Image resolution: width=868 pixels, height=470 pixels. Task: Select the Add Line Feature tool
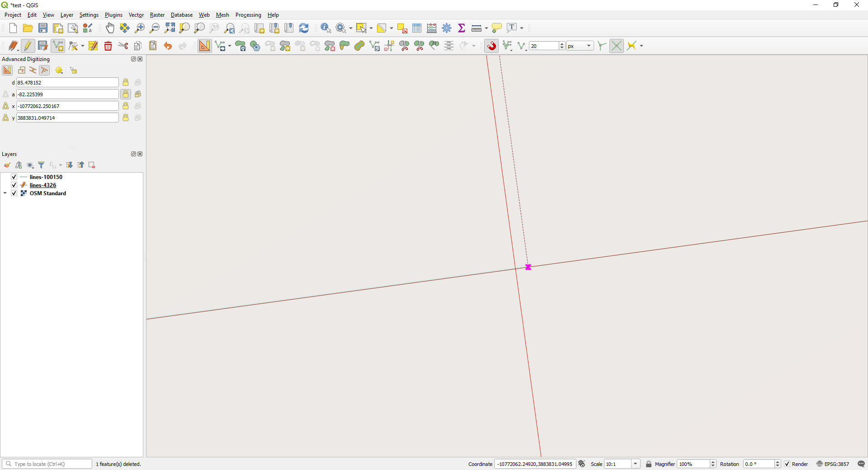coord(58,46)
